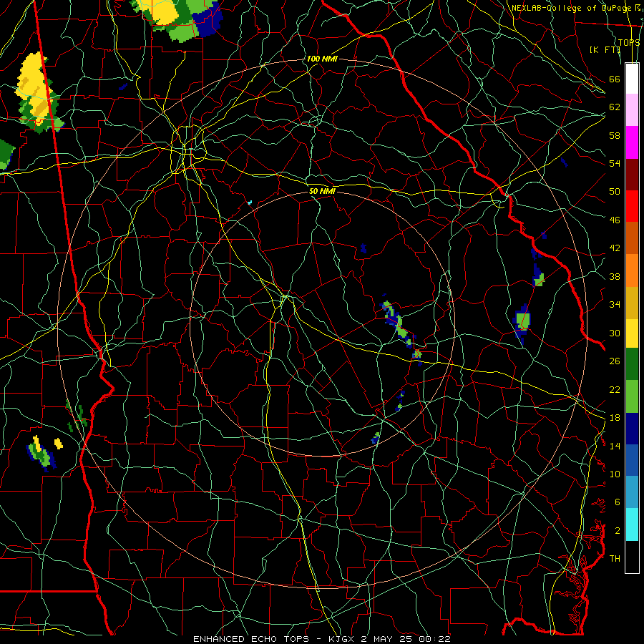Click the 66 value on the scale
The height and width of the screenshot is (644, 644).
pyautogui.click(x=615, y=79)
